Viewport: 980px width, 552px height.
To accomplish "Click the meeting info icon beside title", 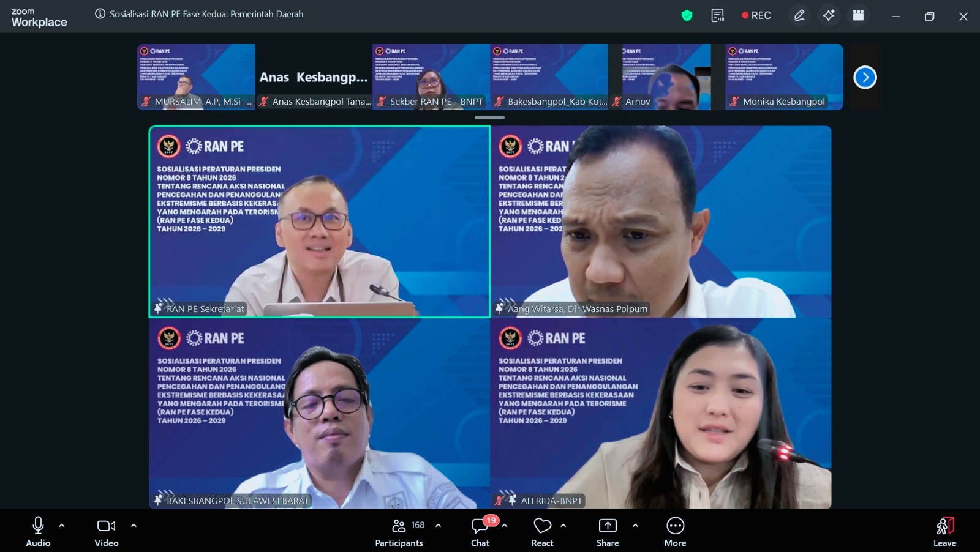I will pos(100,13).
